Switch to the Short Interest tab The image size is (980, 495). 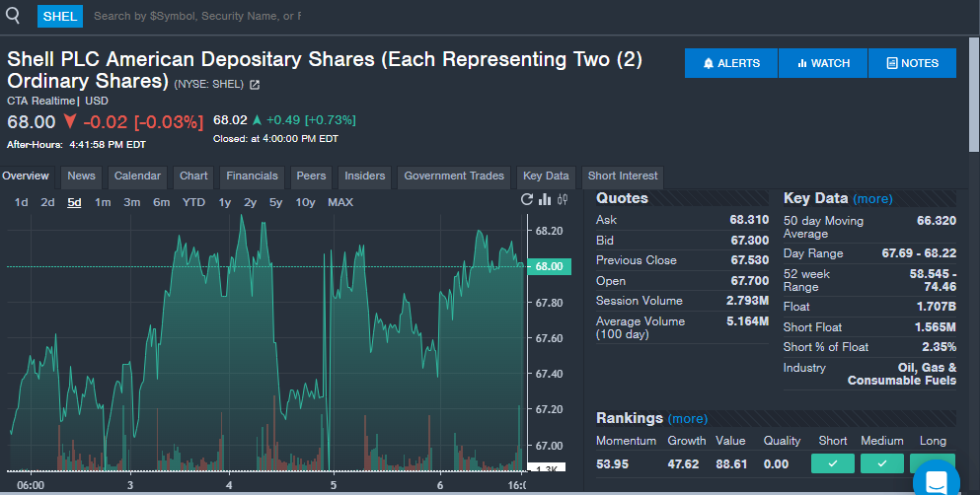(623, 177)
